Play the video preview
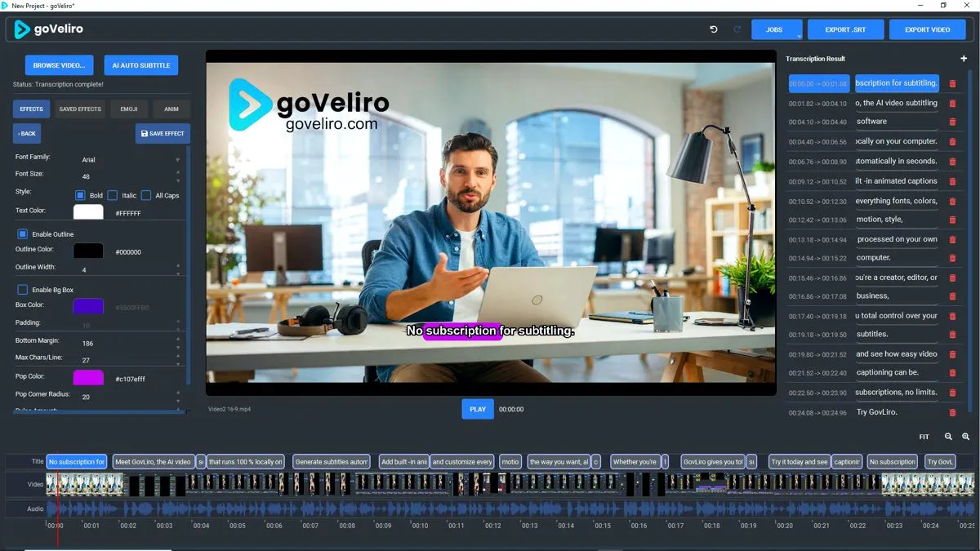This screenshot has height=551, width=980. click(478, 409)
